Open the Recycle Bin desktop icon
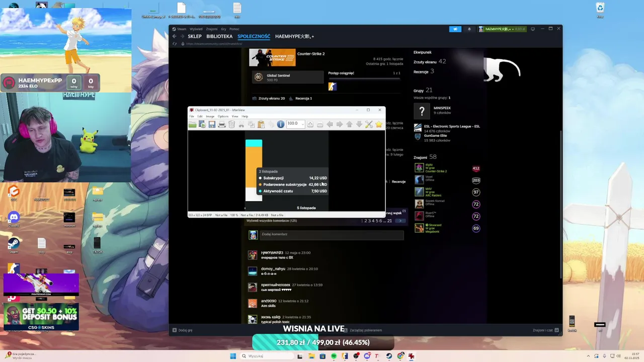The height and width of the screenshot is (362, 644). 600,10
